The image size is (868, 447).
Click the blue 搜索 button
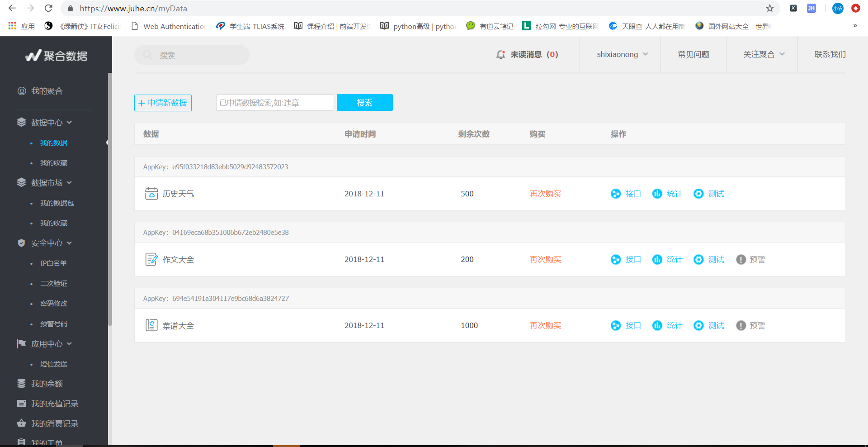(365, 103)
